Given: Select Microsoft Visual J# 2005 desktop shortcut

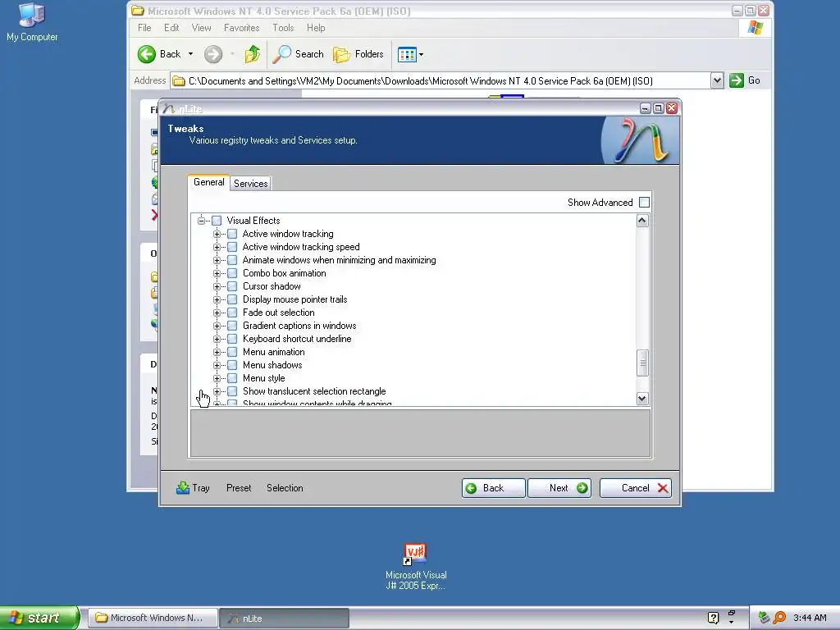Looking at the screenshot, I should [x=416, y=568].
